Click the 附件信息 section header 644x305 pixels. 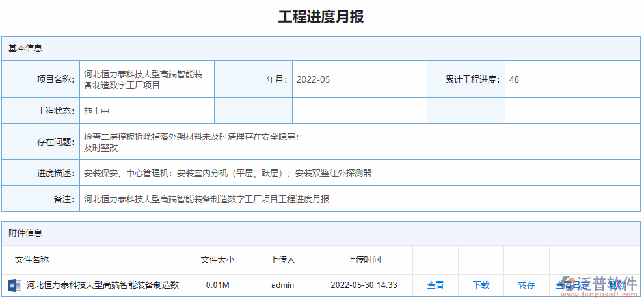click(26, 233)
